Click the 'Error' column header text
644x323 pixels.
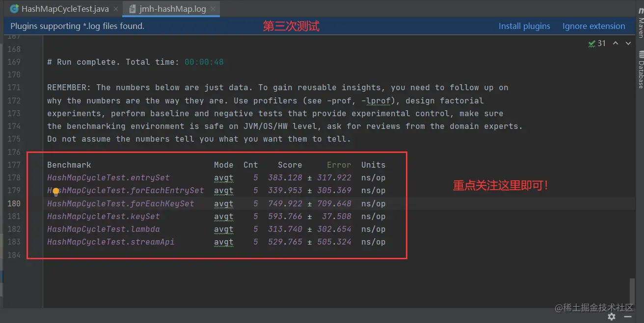(x=339, y=165)
